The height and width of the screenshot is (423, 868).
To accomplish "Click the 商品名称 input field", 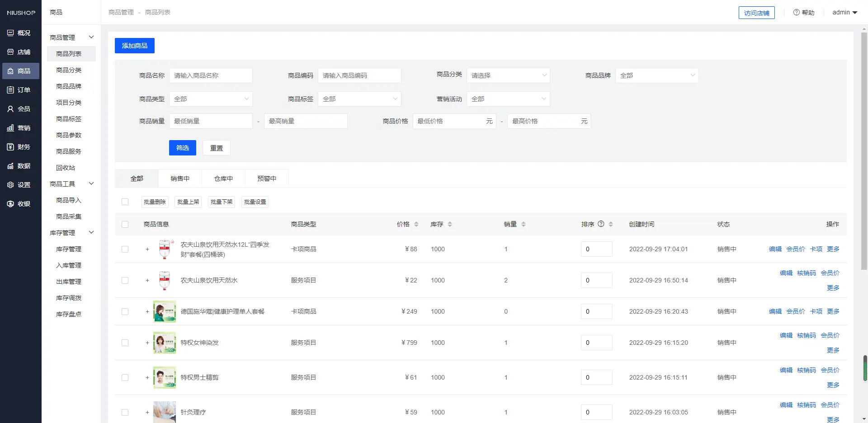I will 211,75.
